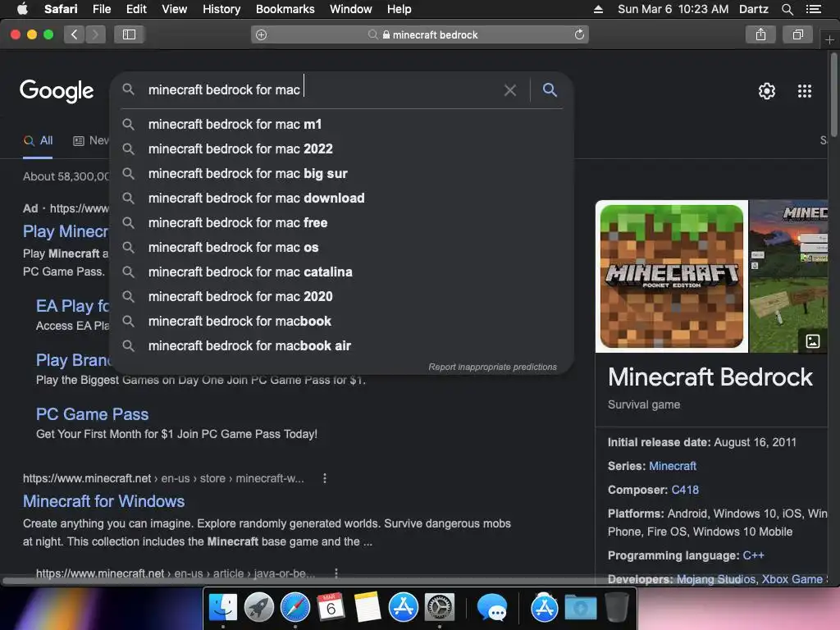840x630 pixels.
Task: Show the tab overview
Action: click(x=797, y=34)
